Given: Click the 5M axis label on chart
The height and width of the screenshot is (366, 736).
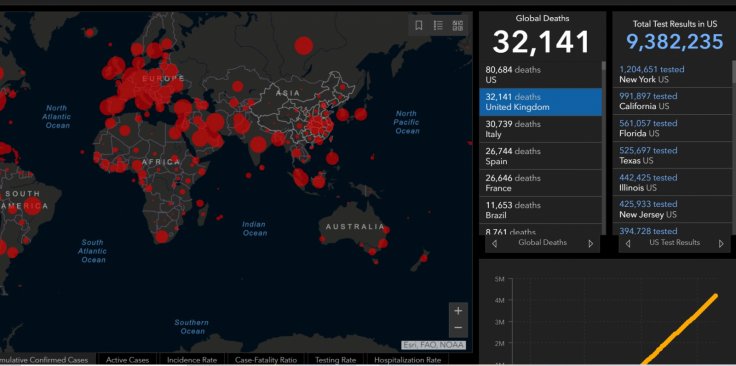Looking at the screenshot, I should [499, 279].
